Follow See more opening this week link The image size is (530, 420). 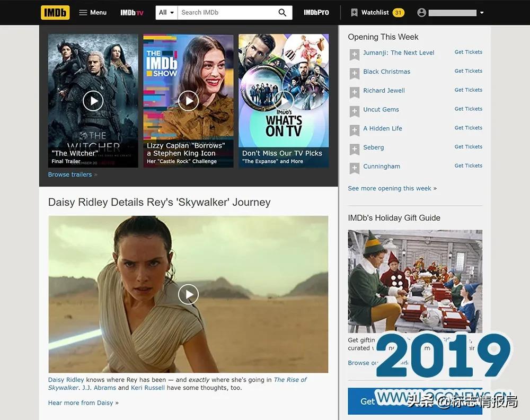click(x=392, y=188)
